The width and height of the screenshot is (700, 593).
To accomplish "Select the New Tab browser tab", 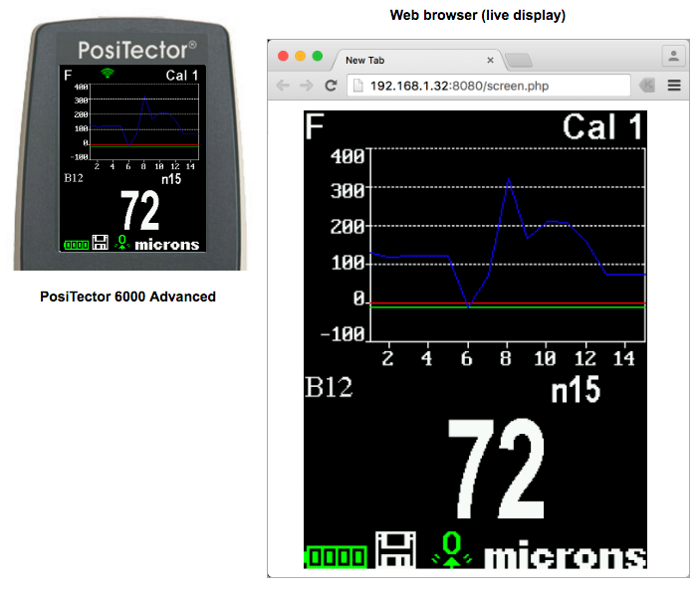I will [x=419, y=60].
